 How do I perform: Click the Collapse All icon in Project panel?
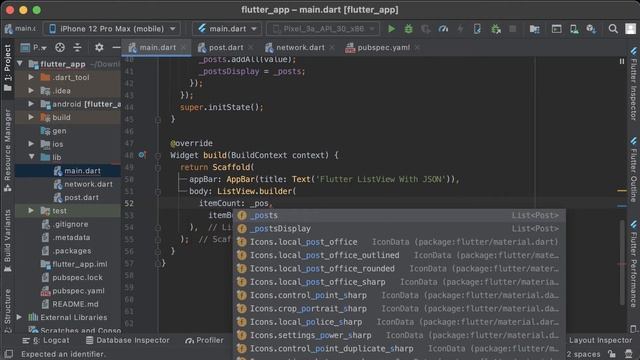pos(77,47)
